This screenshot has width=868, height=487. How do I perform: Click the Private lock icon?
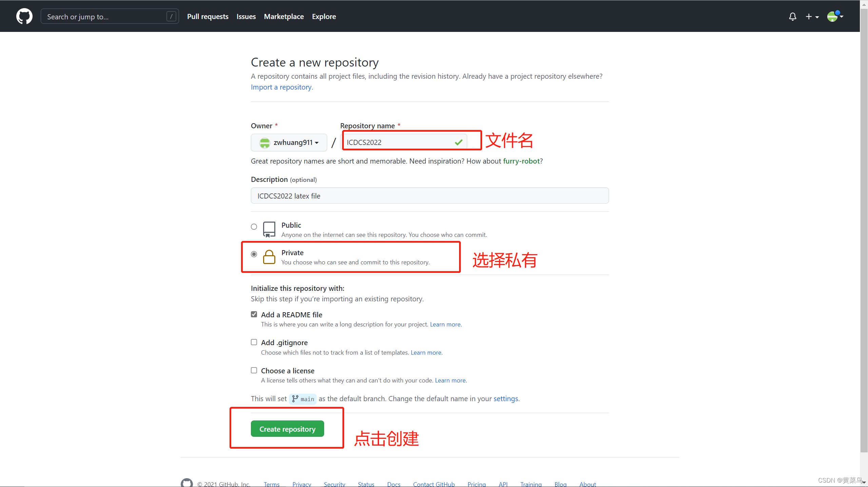click(269, 257)
